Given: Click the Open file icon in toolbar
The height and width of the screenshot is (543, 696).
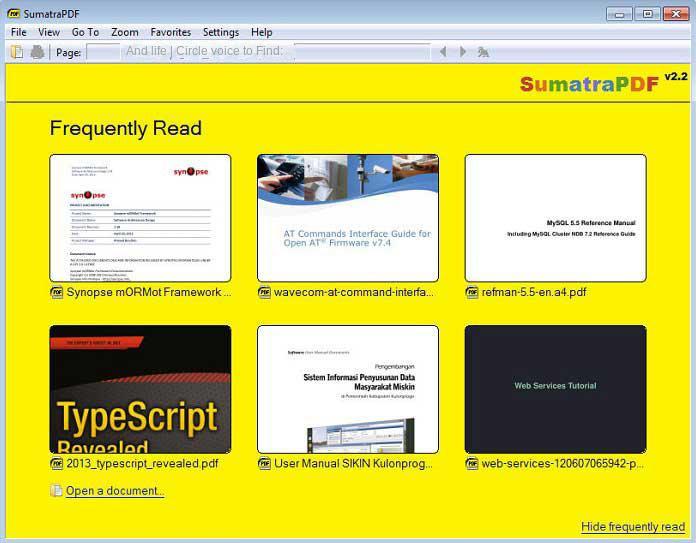Looking at the screenshot, I should click(x=16, y=52).
